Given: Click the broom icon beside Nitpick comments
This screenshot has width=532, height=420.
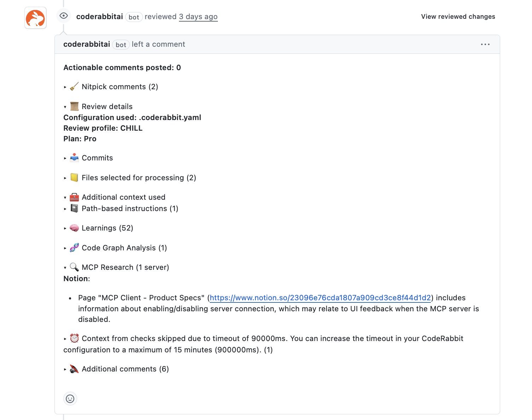Looking at the screenshot, I should [74, 87].
